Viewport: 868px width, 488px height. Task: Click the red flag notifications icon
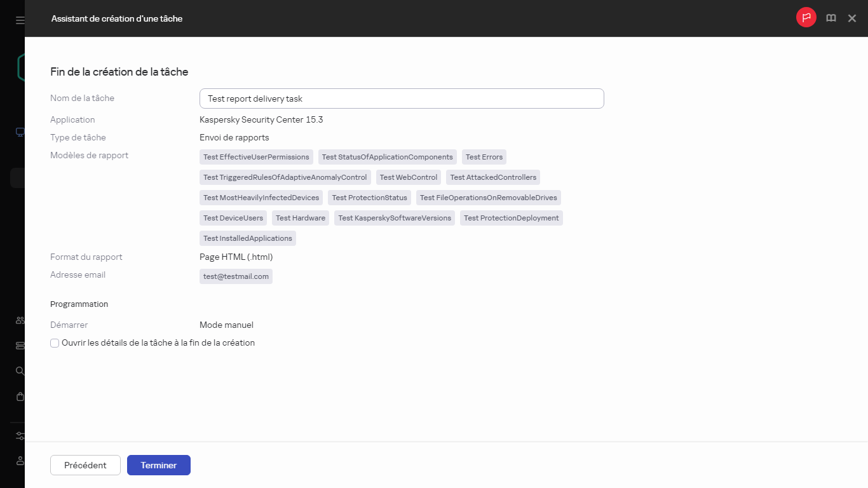click(806, 18)
